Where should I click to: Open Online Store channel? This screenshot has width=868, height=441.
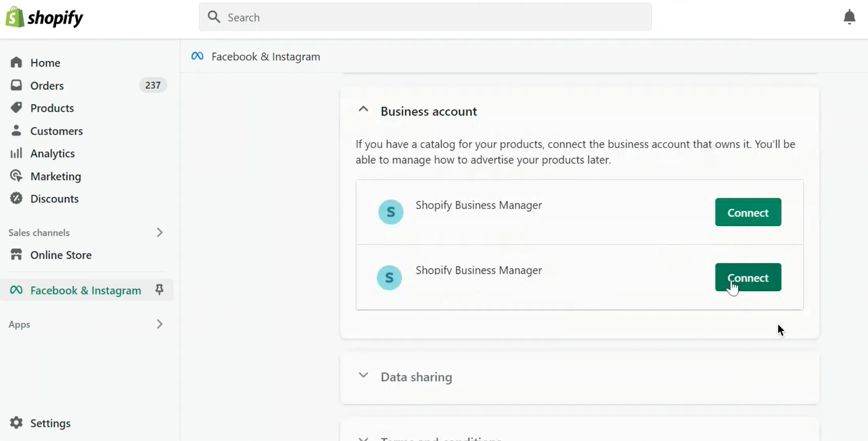click(61, 255)
